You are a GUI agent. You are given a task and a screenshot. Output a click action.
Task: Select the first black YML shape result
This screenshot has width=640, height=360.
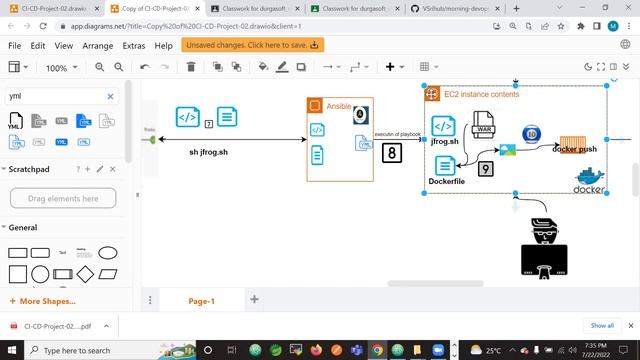[x=16, y=121]
